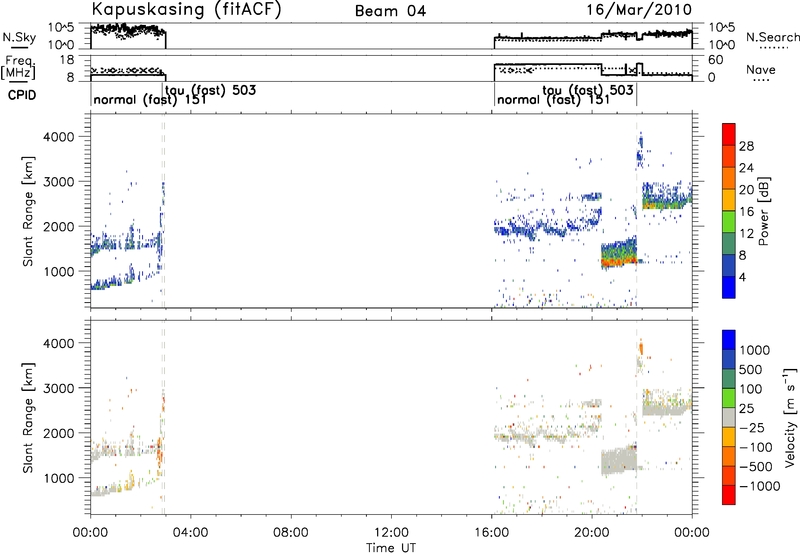800x554 pixels.
Task: Click the "Velocity [m s⁻¹]" color bar title
Action: [x=790, y=417]
